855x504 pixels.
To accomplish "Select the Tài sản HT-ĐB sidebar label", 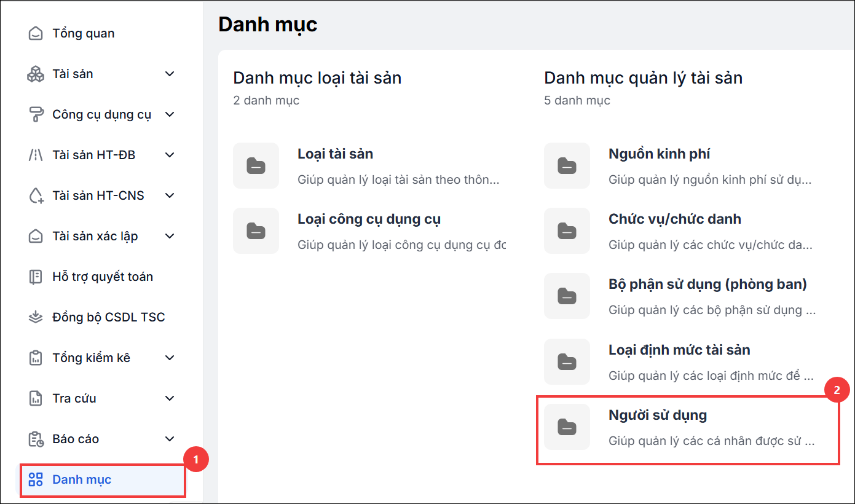I will pyautogui.click(x=93, y=155).
